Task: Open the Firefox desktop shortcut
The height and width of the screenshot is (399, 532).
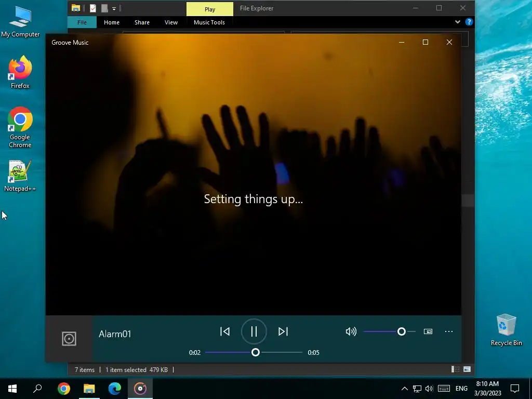Action: (x=20, y=72)
